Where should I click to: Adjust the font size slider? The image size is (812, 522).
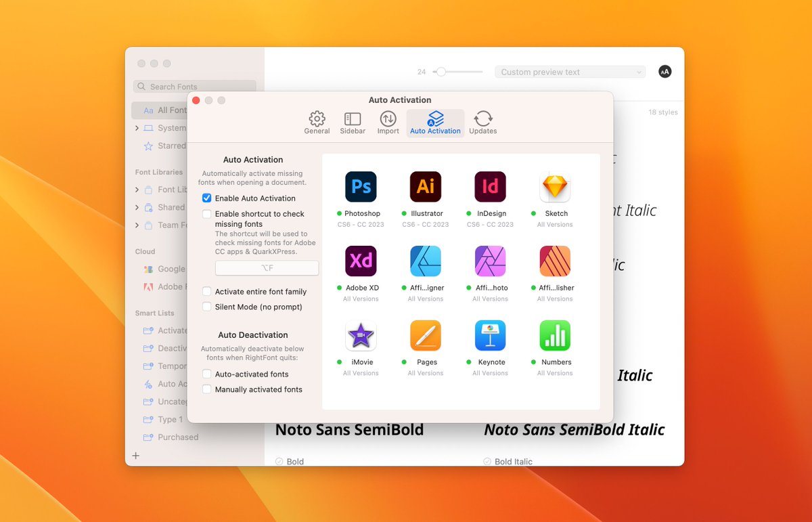(x=441, y=72)
